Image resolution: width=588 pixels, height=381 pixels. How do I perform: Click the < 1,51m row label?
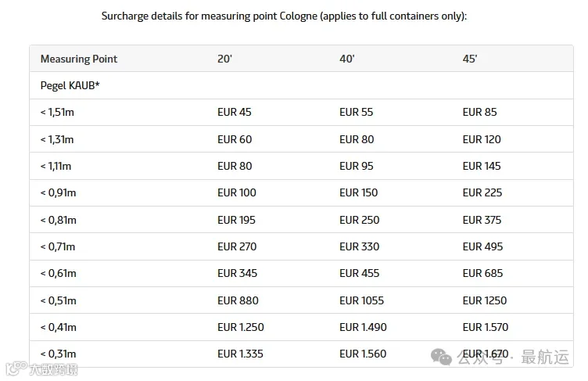[57, 112]
